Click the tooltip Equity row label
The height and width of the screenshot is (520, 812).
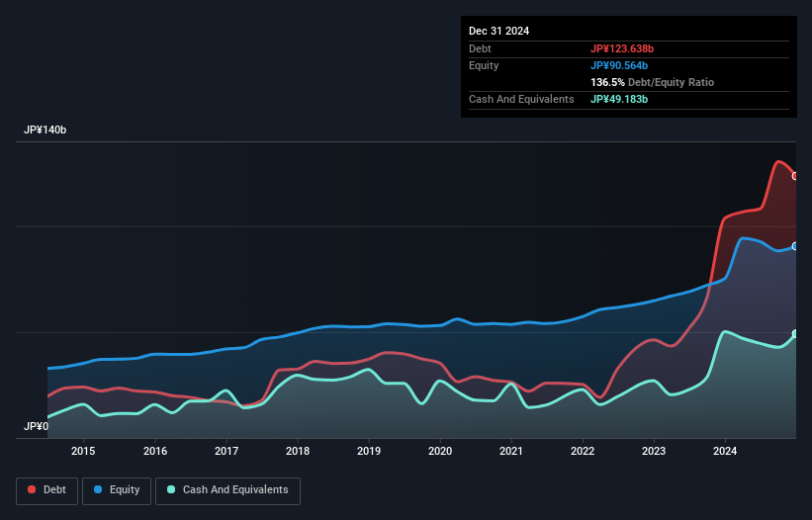(x=484, y=65)
